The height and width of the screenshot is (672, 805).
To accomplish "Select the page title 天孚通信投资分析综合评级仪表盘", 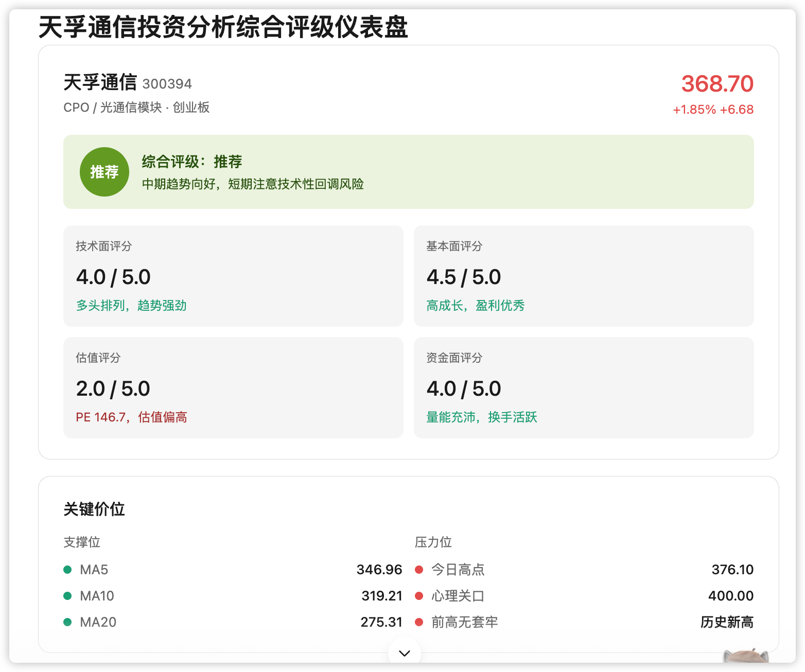I will pos(223,27).
